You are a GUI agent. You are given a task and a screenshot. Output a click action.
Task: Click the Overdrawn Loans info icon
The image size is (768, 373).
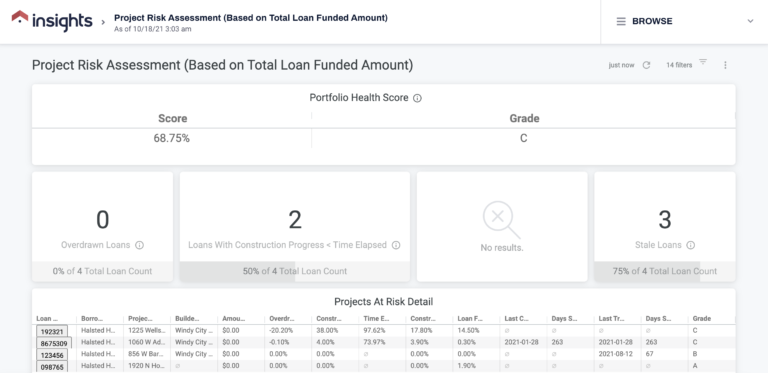[x=140, y=245]
